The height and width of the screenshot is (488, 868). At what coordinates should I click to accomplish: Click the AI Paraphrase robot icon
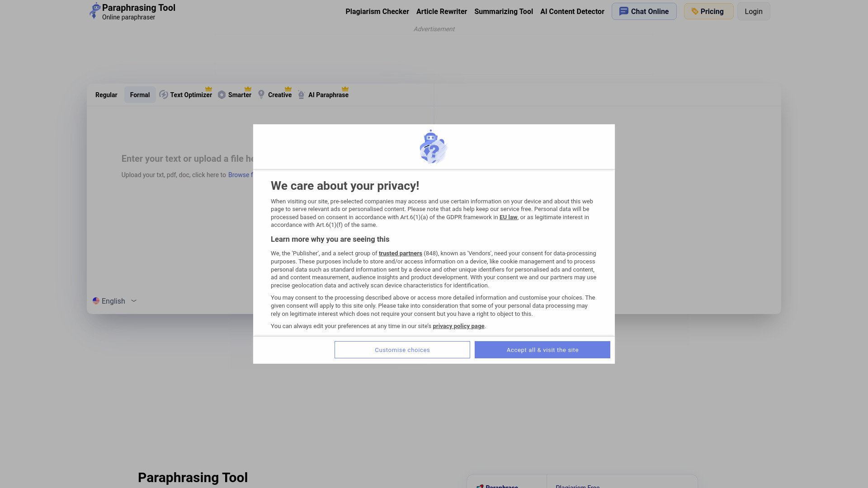(x=301, y=95)
